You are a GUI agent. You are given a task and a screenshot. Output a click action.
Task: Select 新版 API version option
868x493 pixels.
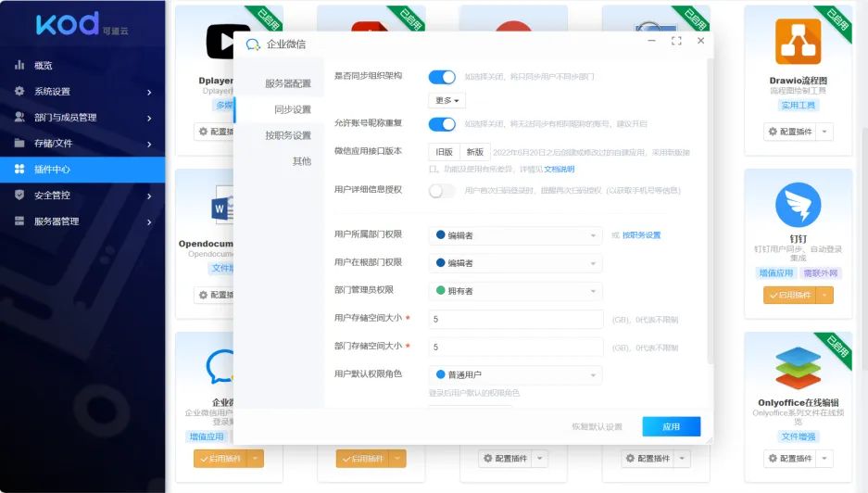point(474,152)
